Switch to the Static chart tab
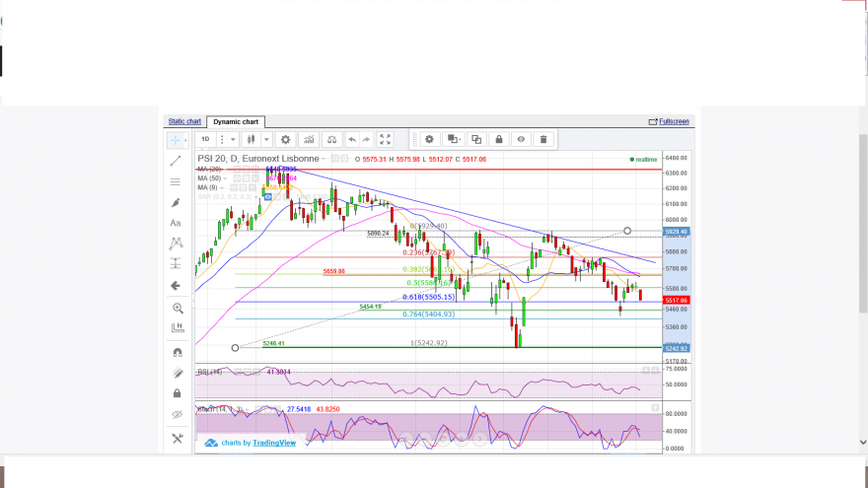The height and width of the screenshot is (488, 868). (184, 121)
